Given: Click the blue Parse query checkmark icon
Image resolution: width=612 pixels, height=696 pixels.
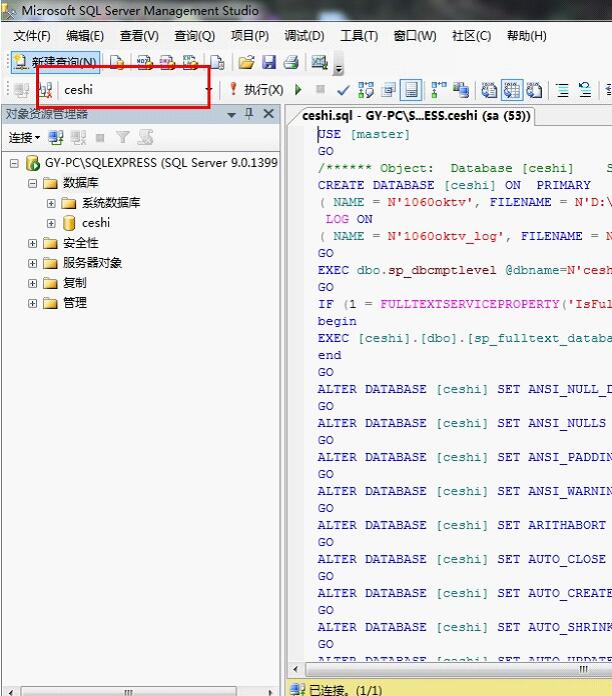Looking at the screenshot, I should (343, 90).
